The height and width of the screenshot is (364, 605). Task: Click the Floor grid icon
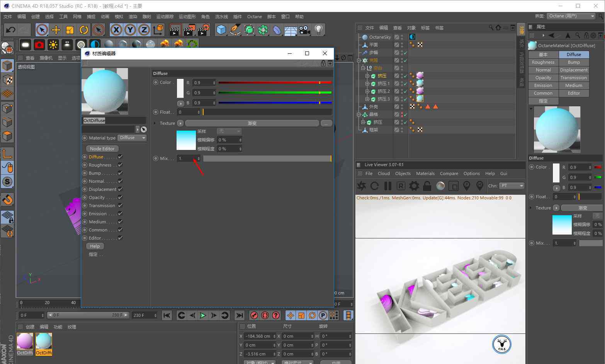point(291,30)
